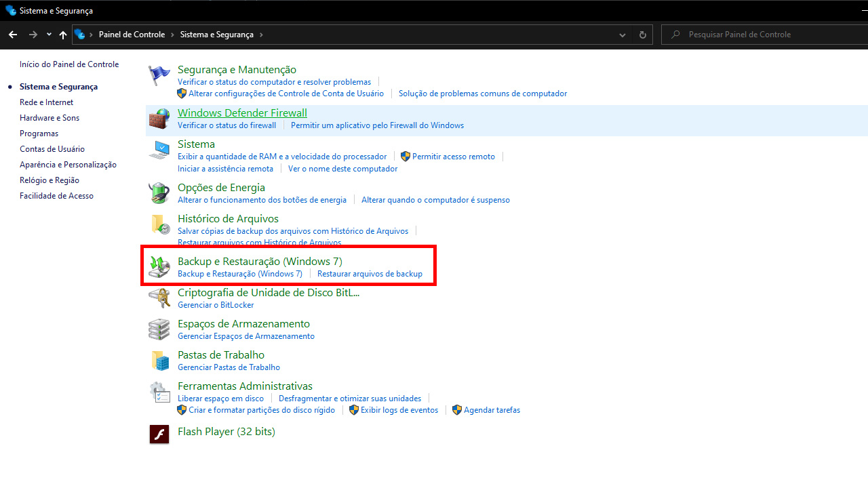
Task: Open the Windows Defender Firewall brick wall icon
Action: tap(159, 119)
